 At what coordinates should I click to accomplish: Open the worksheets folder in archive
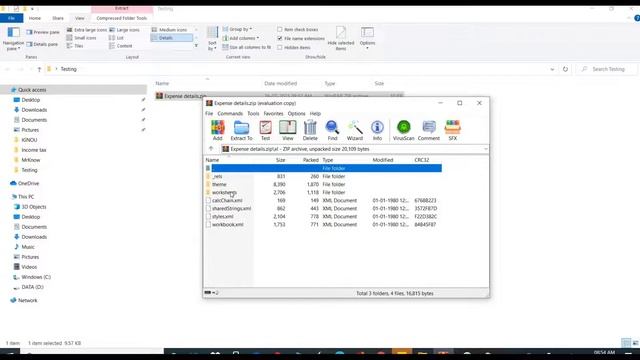(x=224, y=192)
